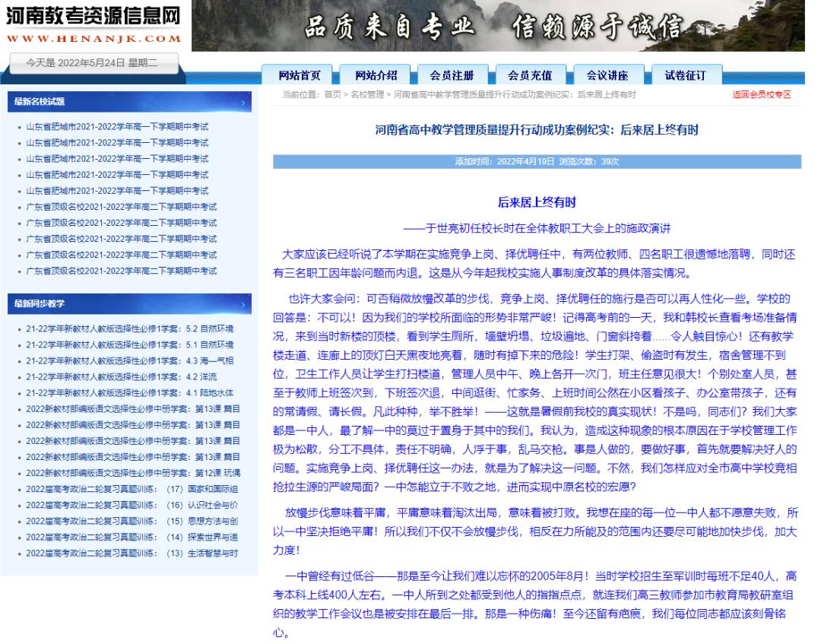
Task: Open the 4.1 陆地水体 lesson plan link
Action: (130, 392)
